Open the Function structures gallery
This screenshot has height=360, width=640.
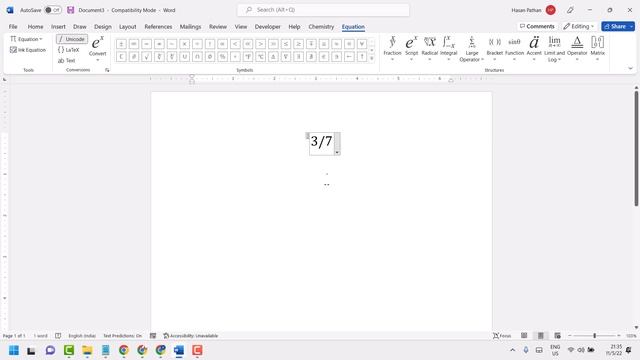514,48
